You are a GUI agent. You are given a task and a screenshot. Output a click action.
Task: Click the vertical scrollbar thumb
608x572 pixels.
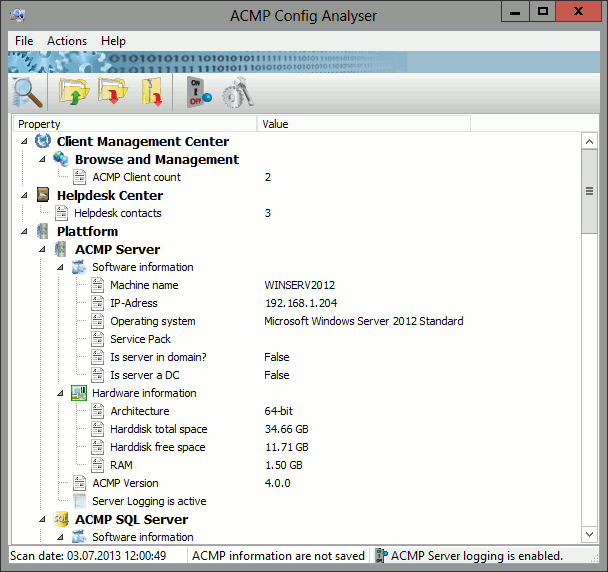pos(589,192)
